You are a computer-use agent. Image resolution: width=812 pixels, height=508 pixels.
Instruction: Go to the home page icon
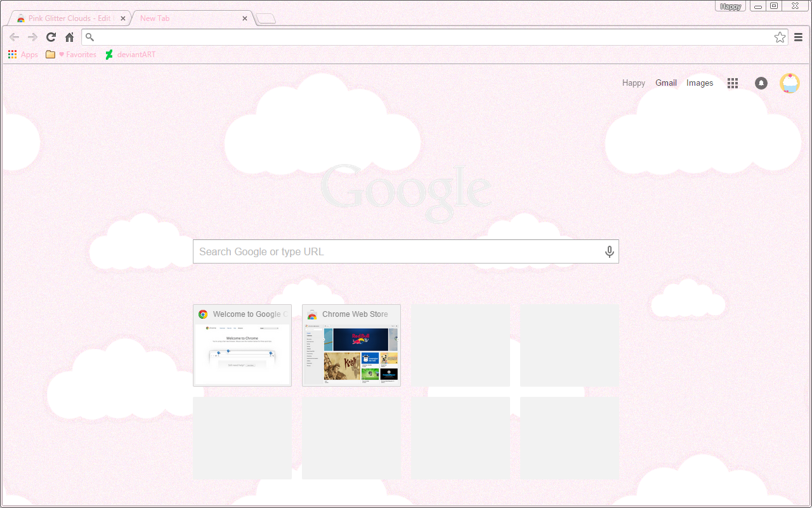tap(70, 37)
